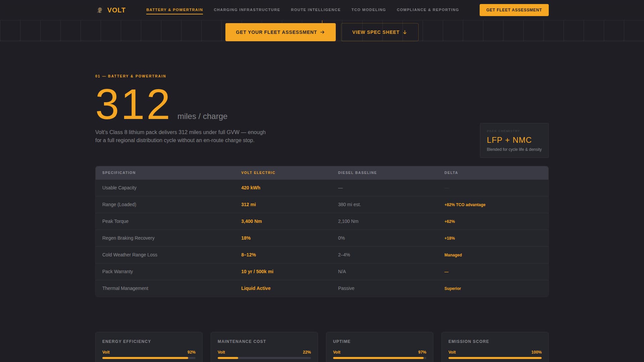Screen dimensions: 644x362
Task: Click the +82% TCO advantage delta
Action: (465, 205)
